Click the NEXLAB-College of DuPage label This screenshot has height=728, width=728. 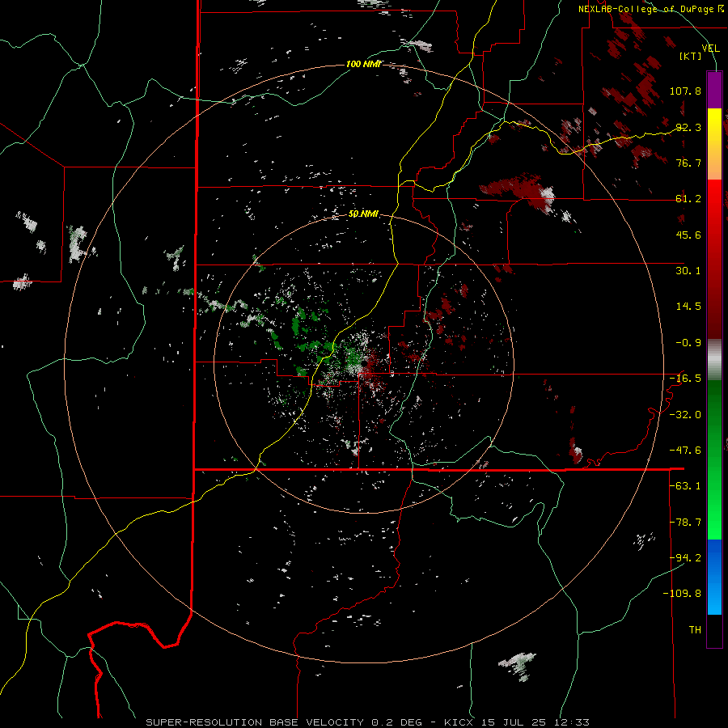click(651, 9)
